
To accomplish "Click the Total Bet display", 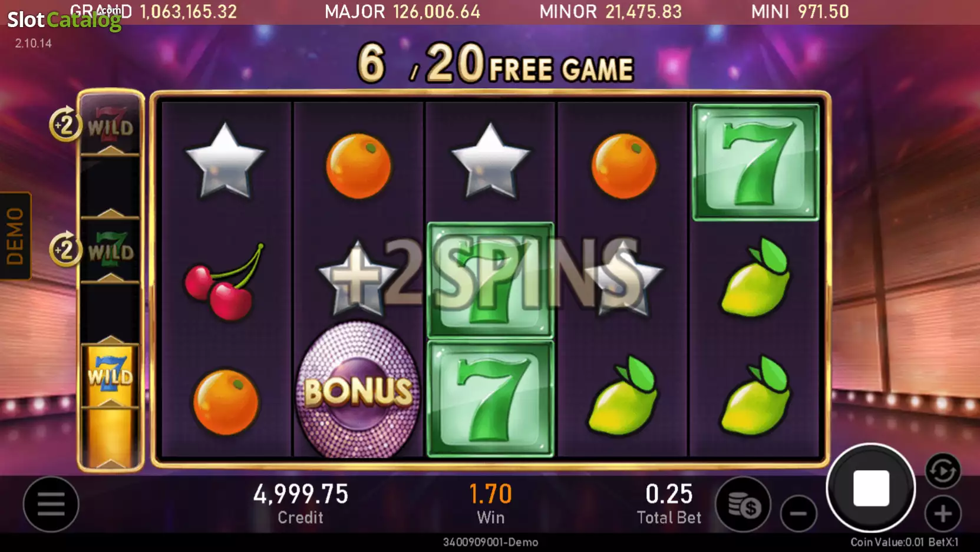I will (x=669, y=504).
